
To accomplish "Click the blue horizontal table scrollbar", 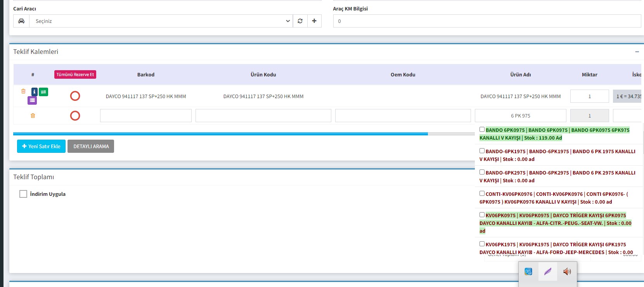I will (220, 134).
